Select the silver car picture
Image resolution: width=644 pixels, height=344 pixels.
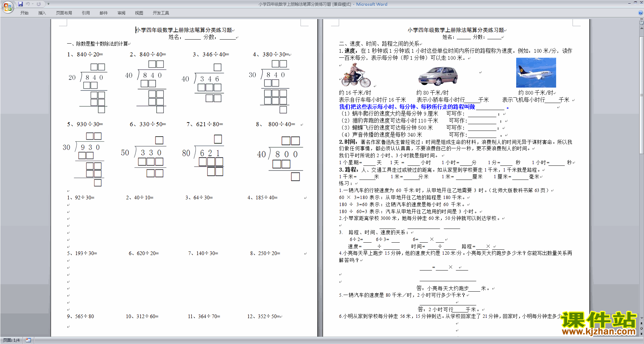pos(438,76)
